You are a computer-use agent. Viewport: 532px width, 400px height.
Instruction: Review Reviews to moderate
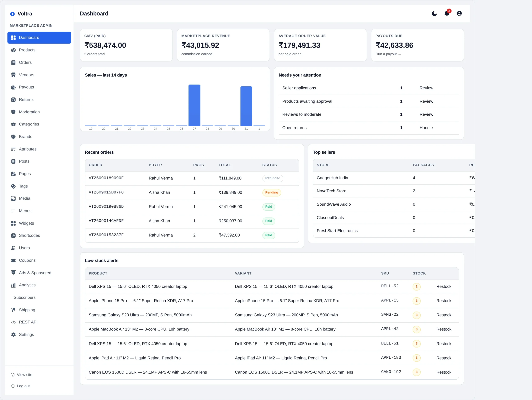point(426,114)
